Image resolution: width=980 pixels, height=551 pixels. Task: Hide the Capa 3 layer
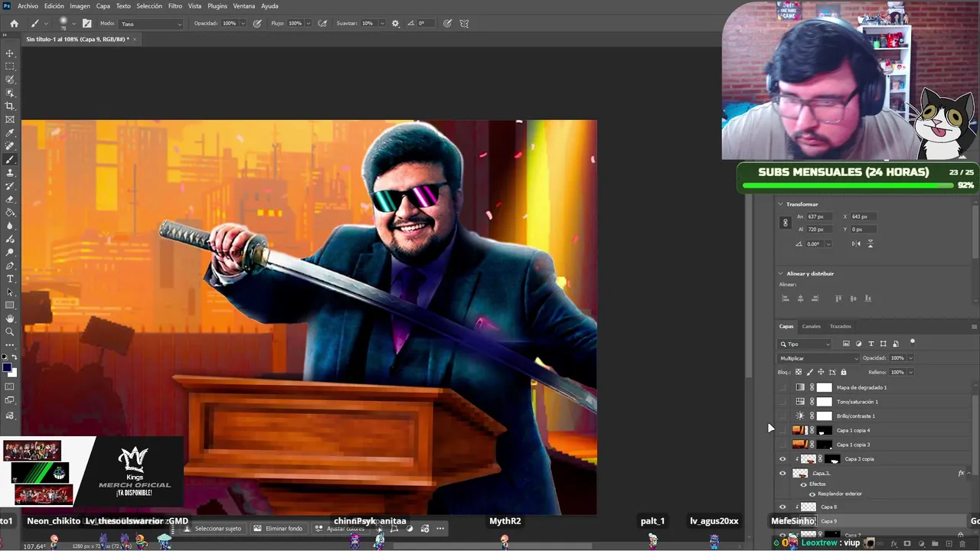(782, 474)
